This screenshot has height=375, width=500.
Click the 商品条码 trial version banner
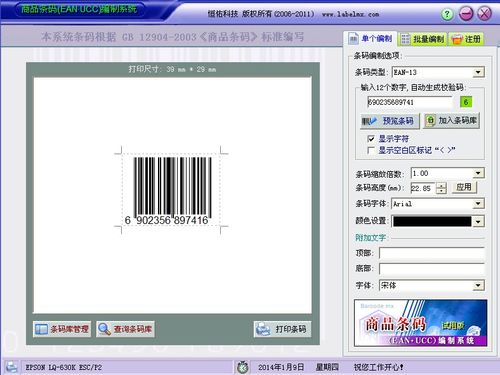[420, 323]
